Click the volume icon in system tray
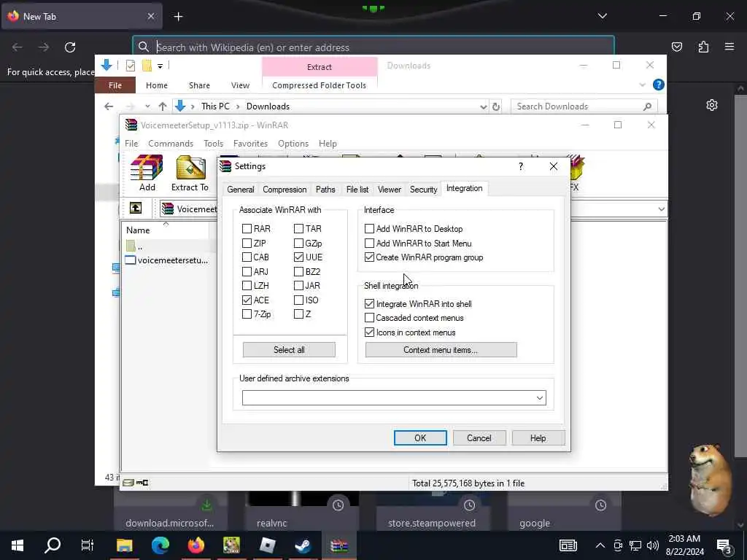This screenshot has width=747, height=560. 653,545
